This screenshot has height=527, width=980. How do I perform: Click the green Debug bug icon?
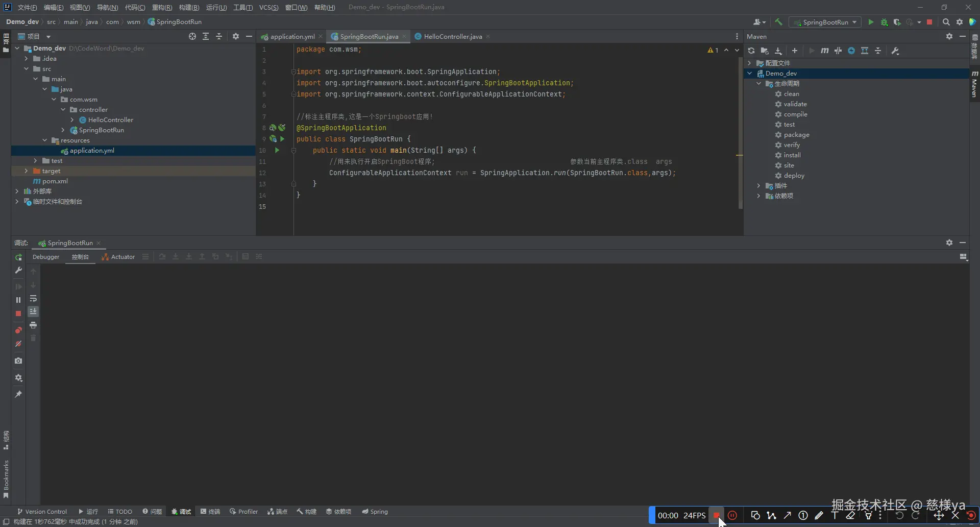coord(884,22)
